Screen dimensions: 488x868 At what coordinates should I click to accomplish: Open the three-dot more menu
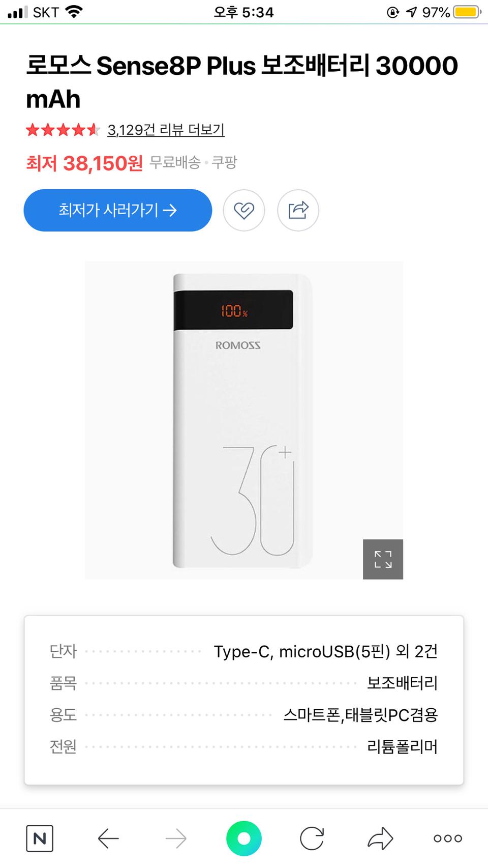tap(448, 838)
